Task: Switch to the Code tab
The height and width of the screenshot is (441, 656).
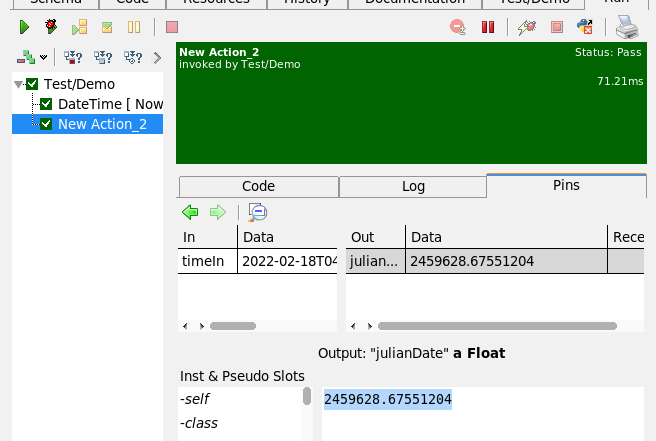Action: [258, 186]
